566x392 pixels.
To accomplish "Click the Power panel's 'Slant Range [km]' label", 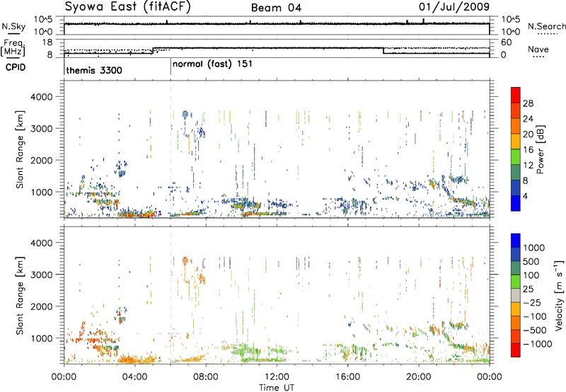I will (x=20, y=149).
